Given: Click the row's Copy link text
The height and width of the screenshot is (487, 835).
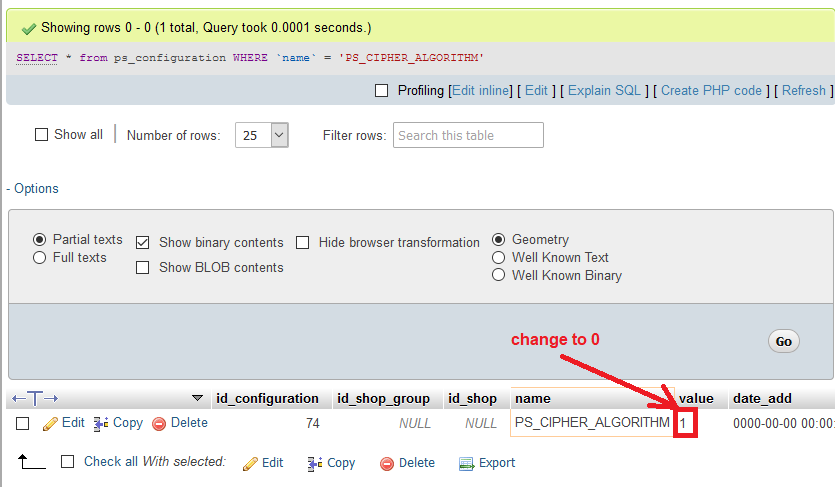Looking at the screenshot, I should pyautogui.click(x=128, y=423).
